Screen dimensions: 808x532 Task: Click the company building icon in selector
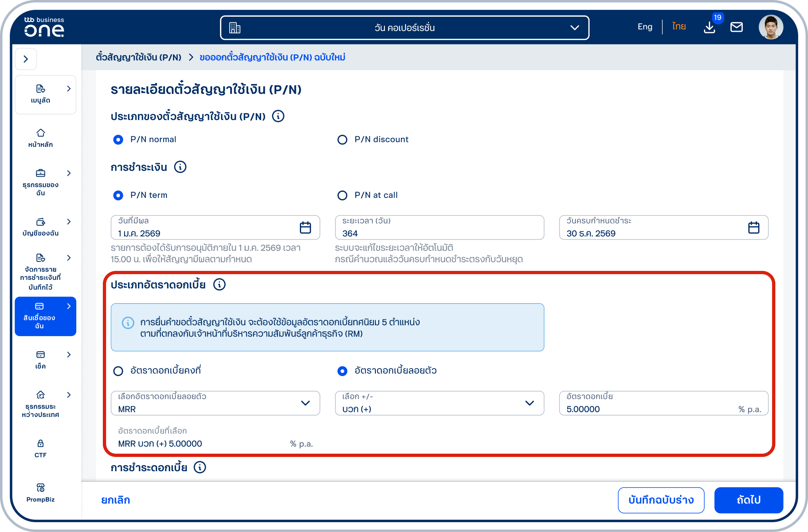(235, 28)
